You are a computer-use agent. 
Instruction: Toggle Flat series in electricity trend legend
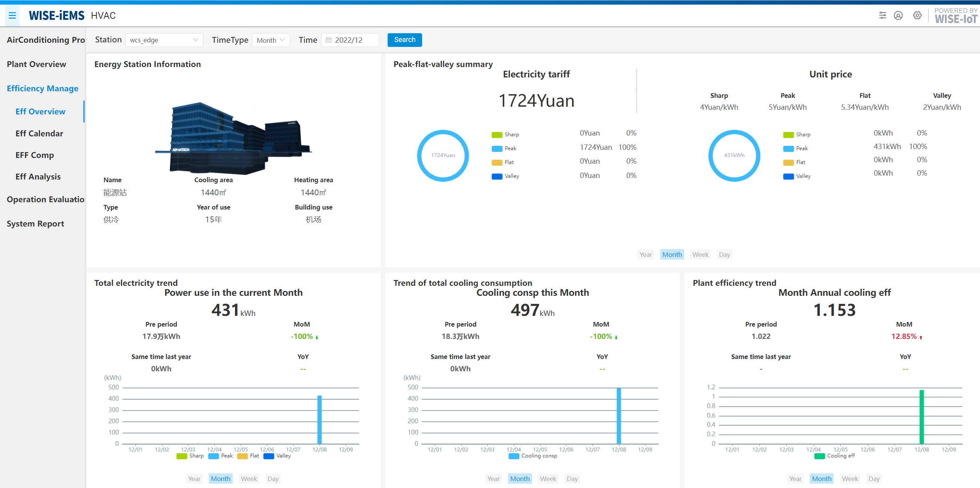pos(248,456)
